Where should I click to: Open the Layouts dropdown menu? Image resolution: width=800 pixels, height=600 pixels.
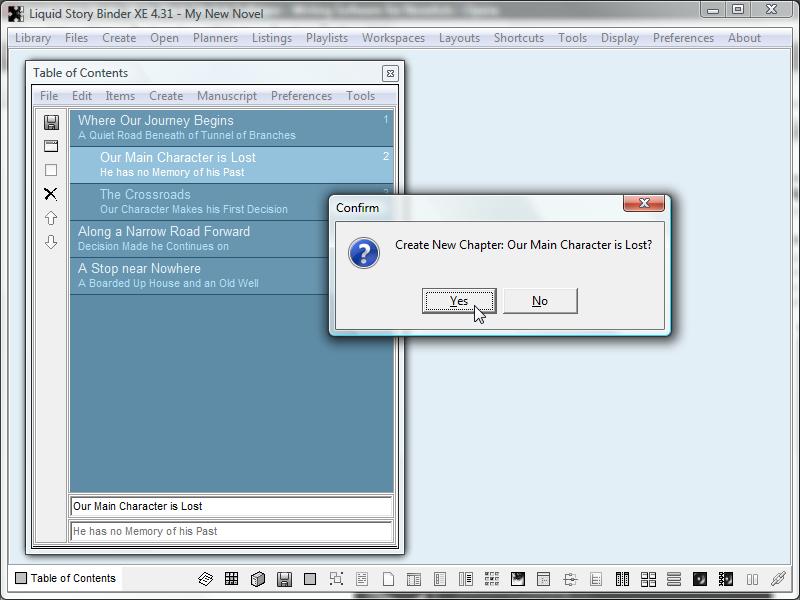(x=459, y=38)
